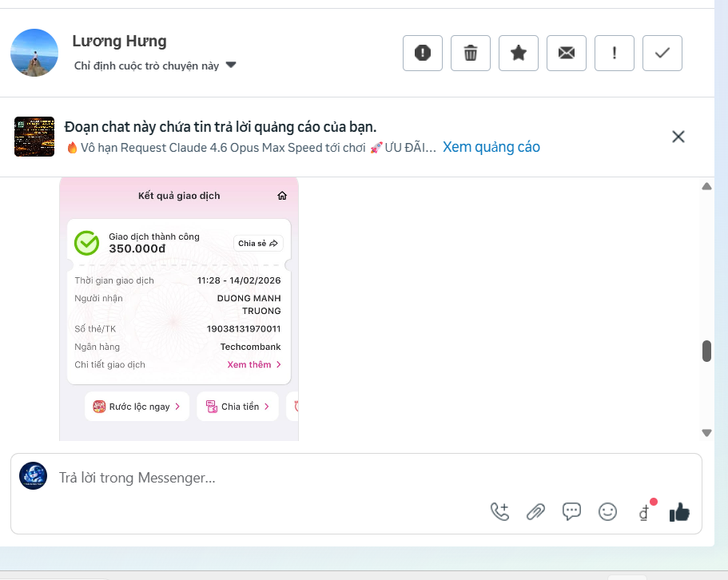The image size is (728, 580).
Task: Open the emoji picker
Action: (x=608, y=512)
